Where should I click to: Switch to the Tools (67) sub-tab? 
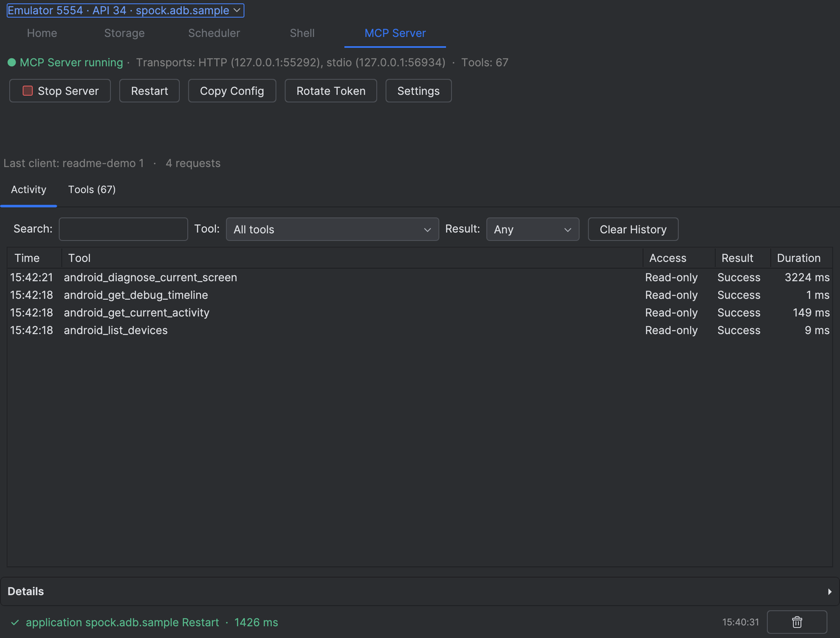click(92, 189)
